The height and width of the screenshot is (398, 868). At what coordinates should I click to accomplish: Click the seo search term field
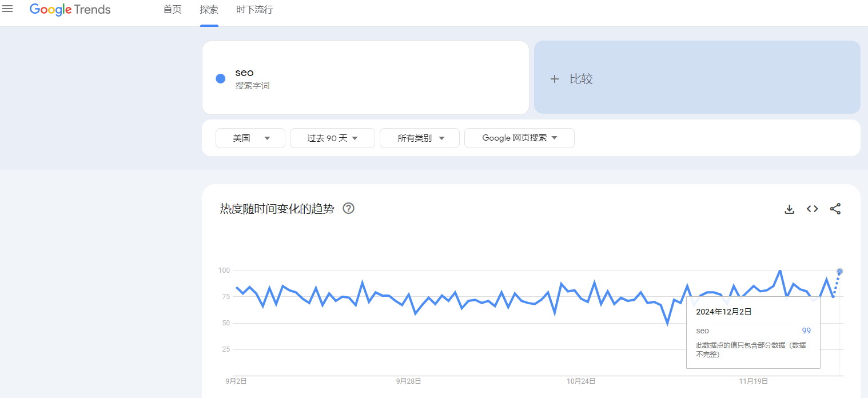coord(365,78)
